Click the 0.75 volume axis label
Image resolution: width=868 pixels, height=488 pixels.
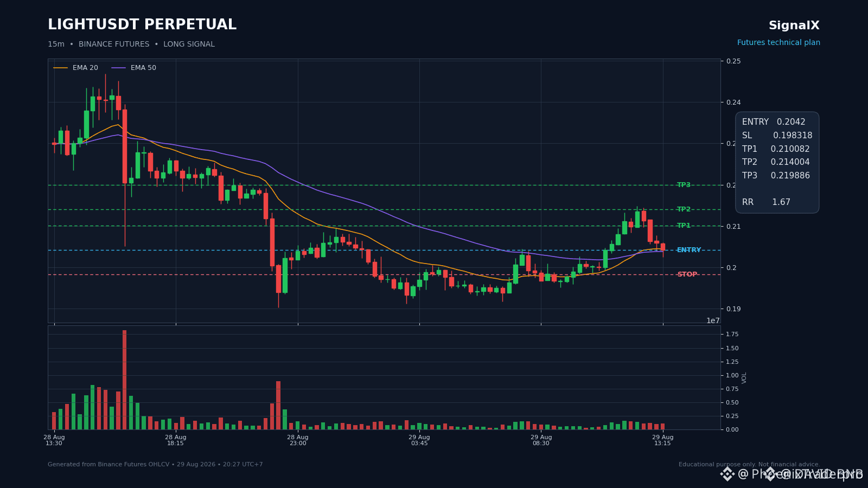point(732,389)
